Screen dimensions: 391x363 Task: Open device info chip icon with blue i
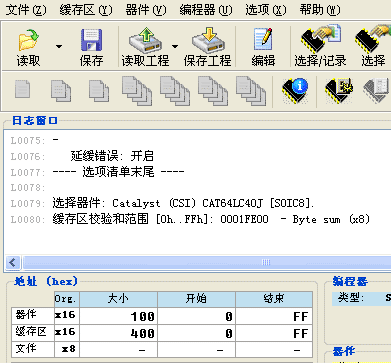point(295,90)
